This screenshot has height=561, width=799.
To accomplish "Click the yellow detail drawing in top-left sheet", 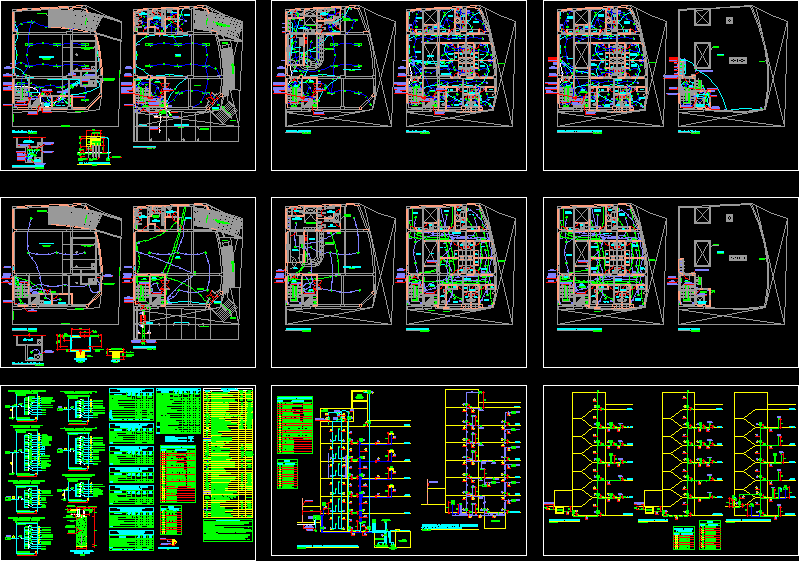I will 95,149.
